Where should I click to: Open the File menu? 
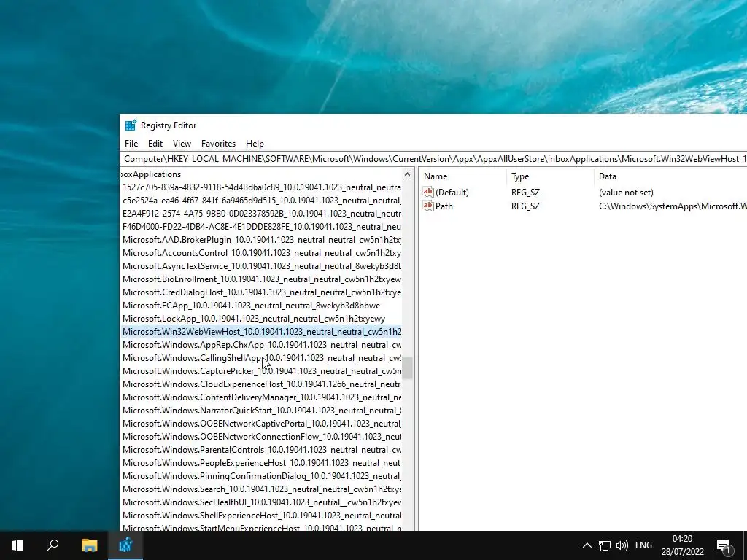[131, 144]
